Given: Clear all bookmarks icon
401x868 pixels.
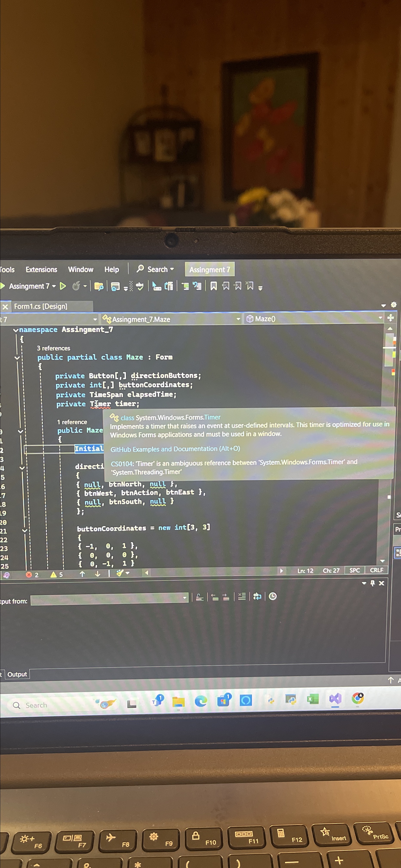Looking at the screenshot, I should pyautogui.click(x=250, y=286).
